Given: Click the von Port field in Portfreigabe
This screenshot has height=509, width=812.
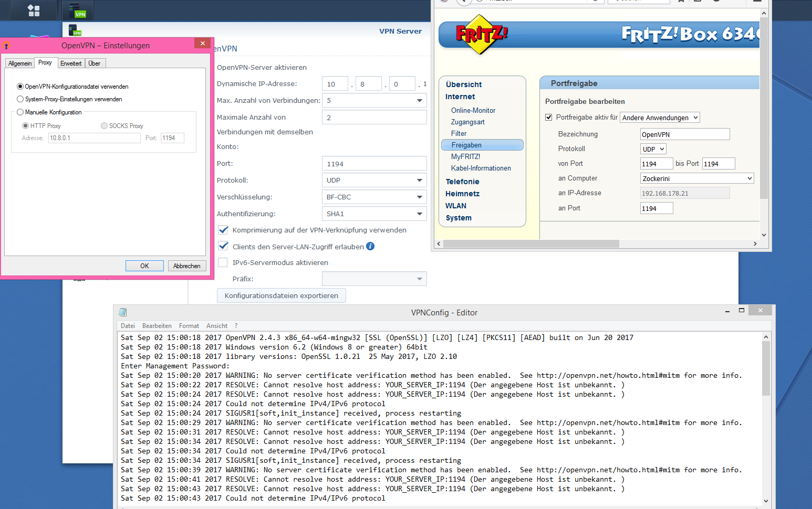Looking at the screenshot, I should tap(657, 164).
